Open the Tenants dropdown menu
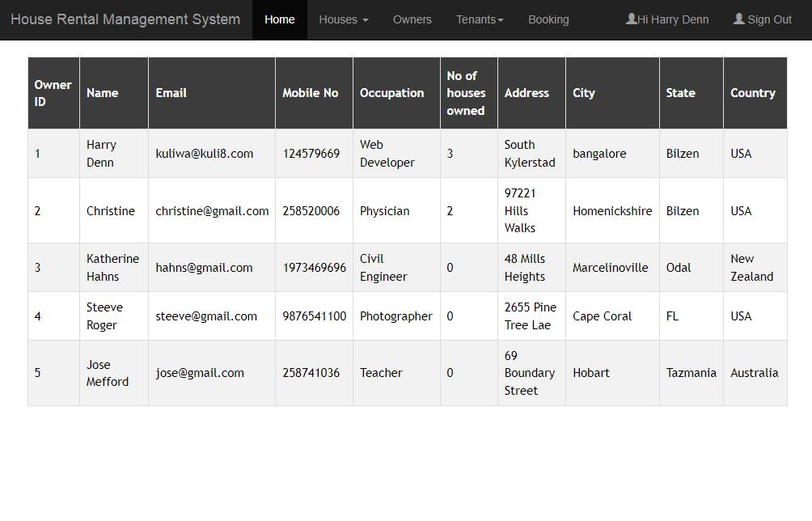This screenshot has width=812, height=521. [479, 19]
